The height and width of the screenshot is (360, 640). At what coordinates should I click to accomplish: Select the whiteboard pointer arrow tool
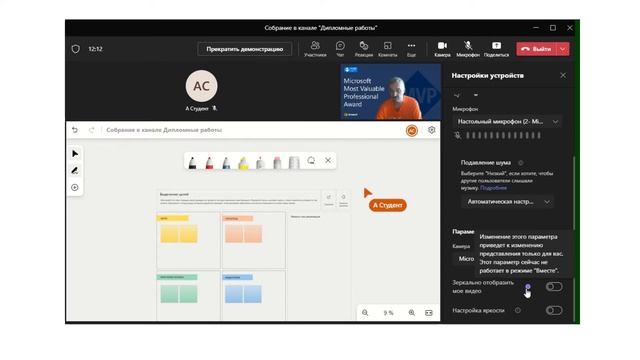pos(75,154)
